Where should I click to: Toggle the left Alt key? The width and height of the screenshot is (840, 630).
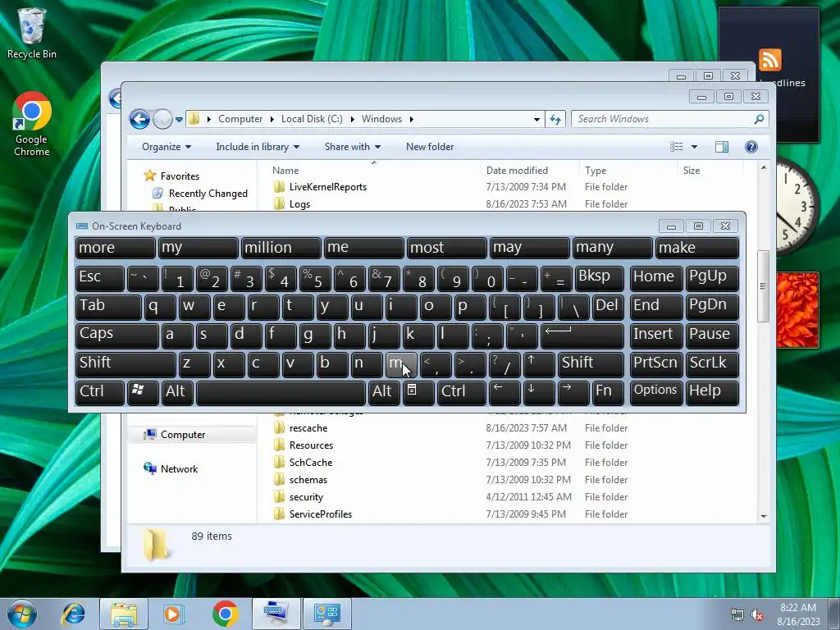click(x=177, y=391)
